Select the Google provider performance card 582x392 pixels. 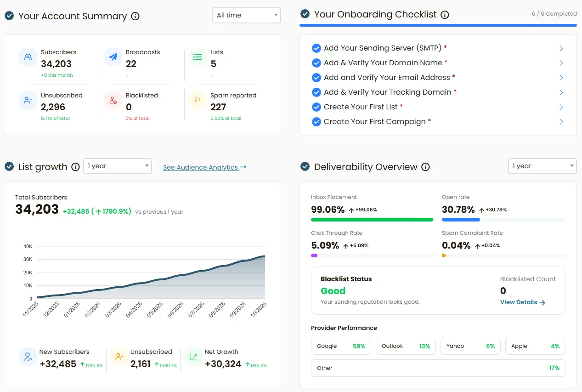click(x=341, y=346)
